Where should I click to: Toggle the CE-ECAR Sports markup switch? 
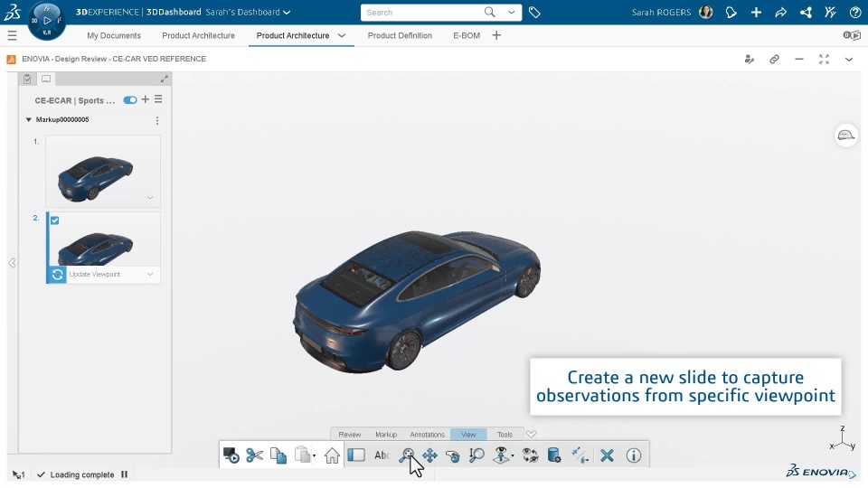(130, 100)
